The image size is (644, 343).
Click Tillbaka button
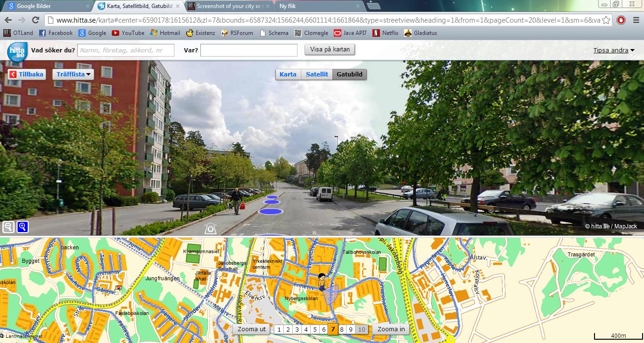27,75
